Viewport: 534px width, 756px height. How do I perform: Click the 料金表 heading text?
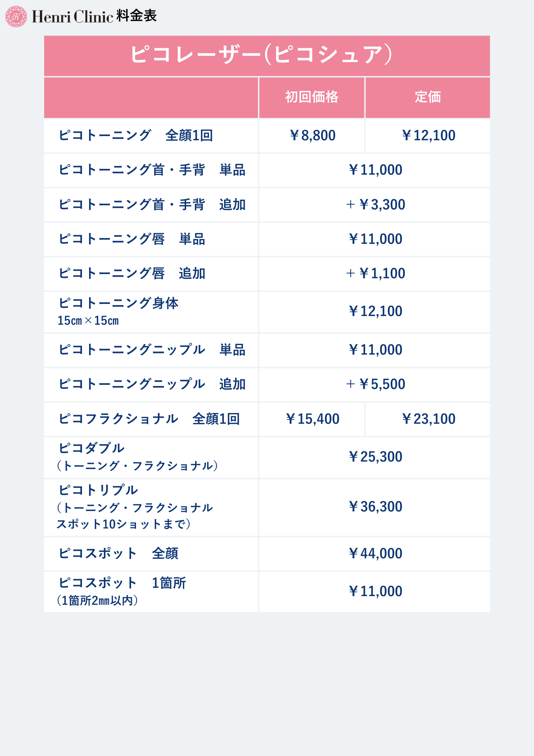(136, 16)
